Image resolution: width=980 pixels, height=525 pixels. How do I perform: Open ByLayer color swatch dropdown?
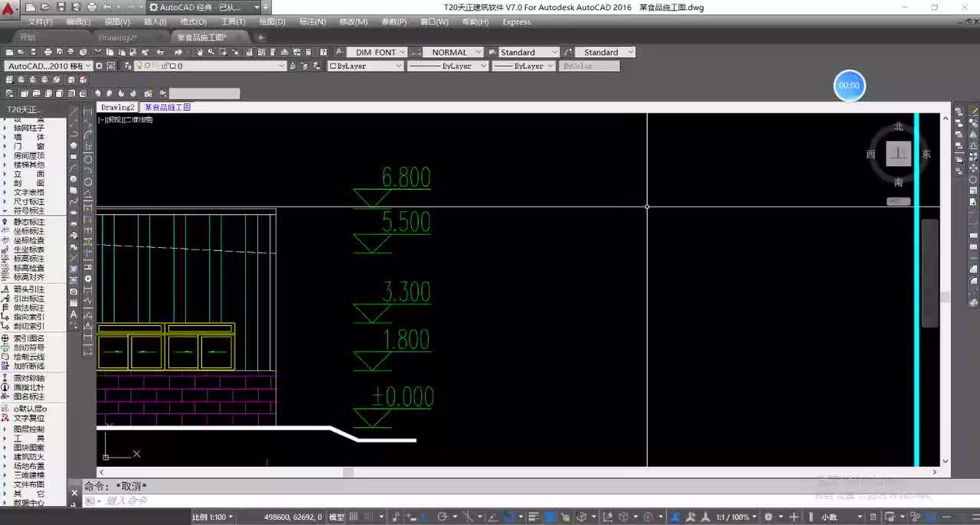tap(365, 66)
